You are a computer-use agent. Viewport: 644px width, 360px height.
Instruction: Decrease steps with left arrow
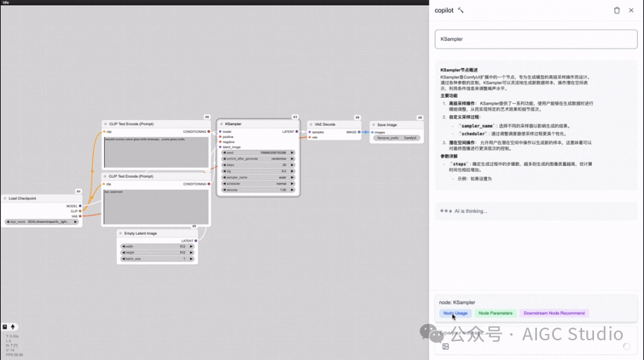pos(225,165)
